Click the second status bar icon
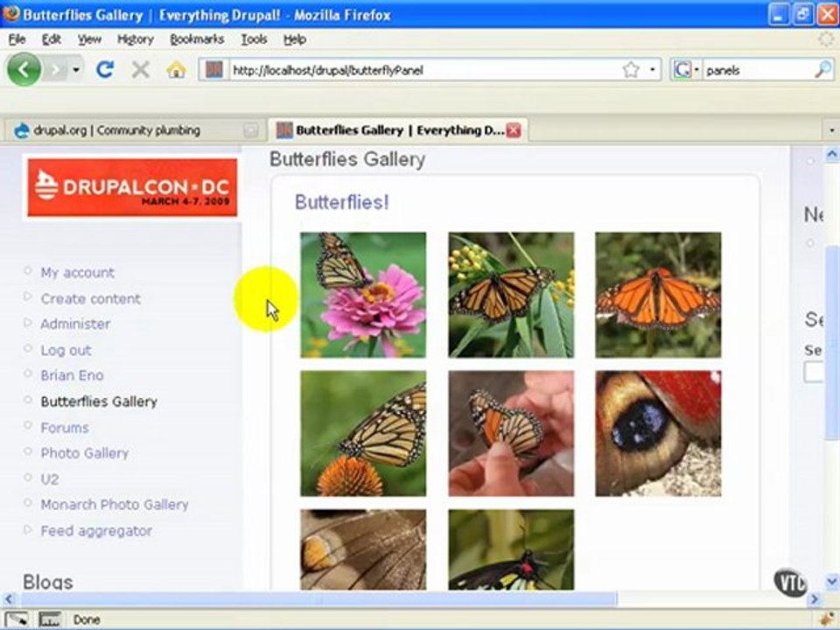The image size is (840, 630). pos(49,619)
